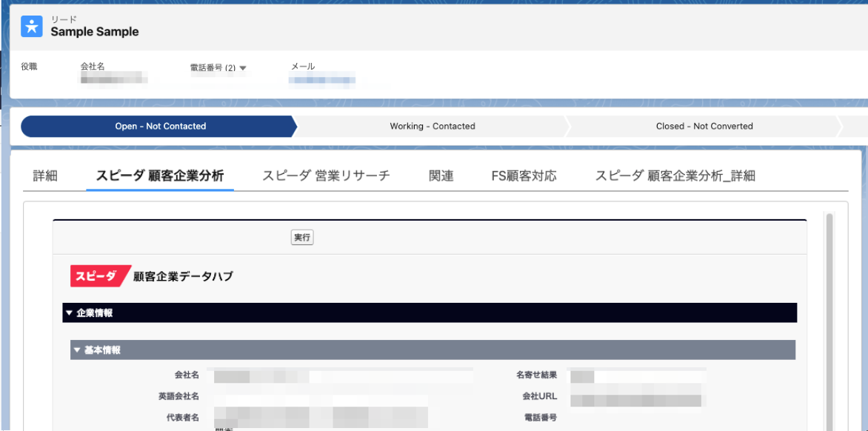This screenshot has height=431, width=868.
Task: Collapse the 企業情報 section
Action: tap(70, 313)
